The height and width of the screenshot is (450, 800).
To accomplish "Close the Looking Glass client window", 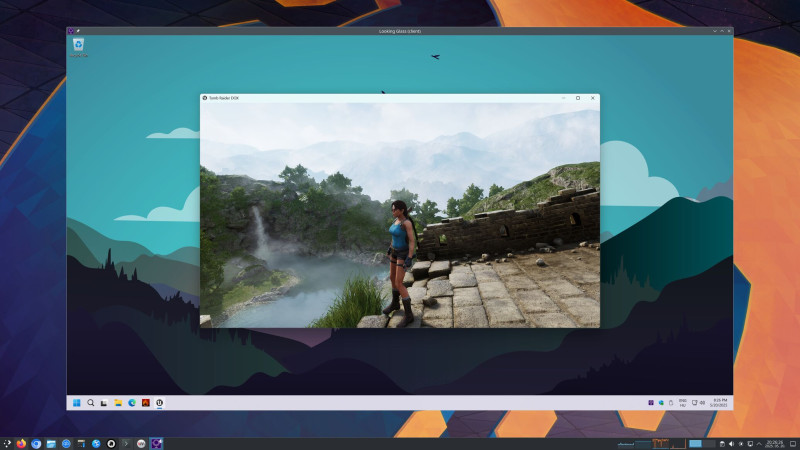I will (x=729, y=31).
